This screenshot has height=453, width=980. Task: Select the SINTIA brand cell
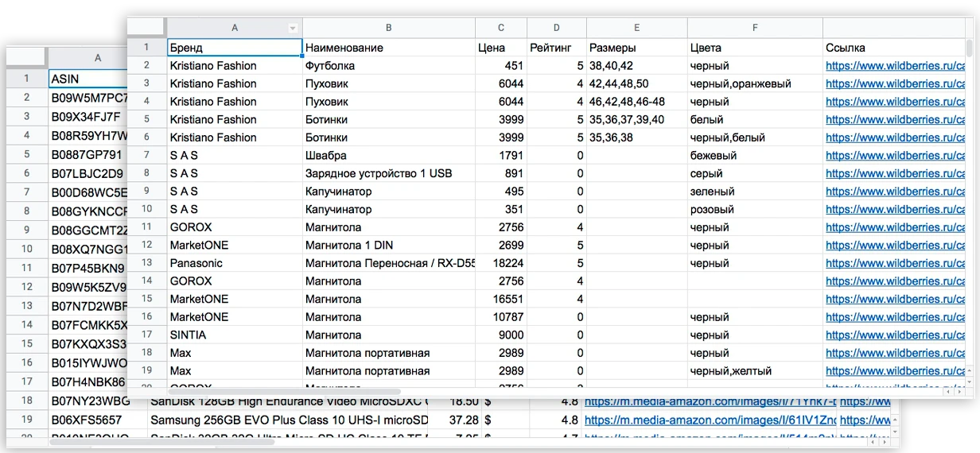[235, 335]
